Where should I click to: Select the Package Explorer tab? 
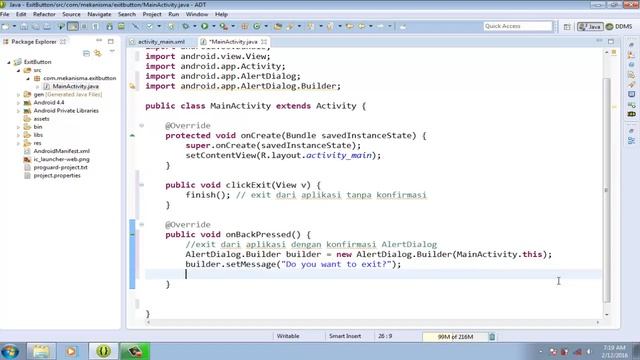tap(34, 42)
